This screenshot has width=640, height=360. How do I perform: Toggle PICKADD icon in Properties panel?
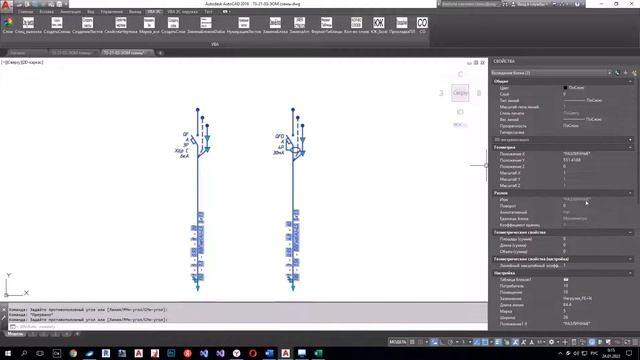point(617,73)
